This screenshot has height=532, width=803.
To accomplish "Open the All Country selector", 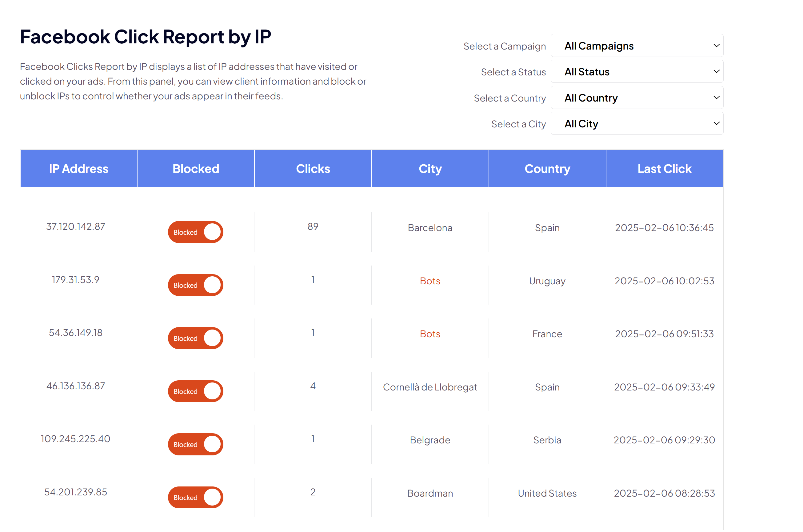I will coord(637,98).
